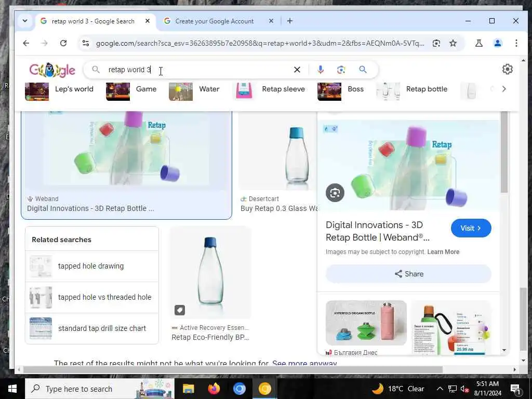
Task: Clear the search box with X
Action: (297, 70)
